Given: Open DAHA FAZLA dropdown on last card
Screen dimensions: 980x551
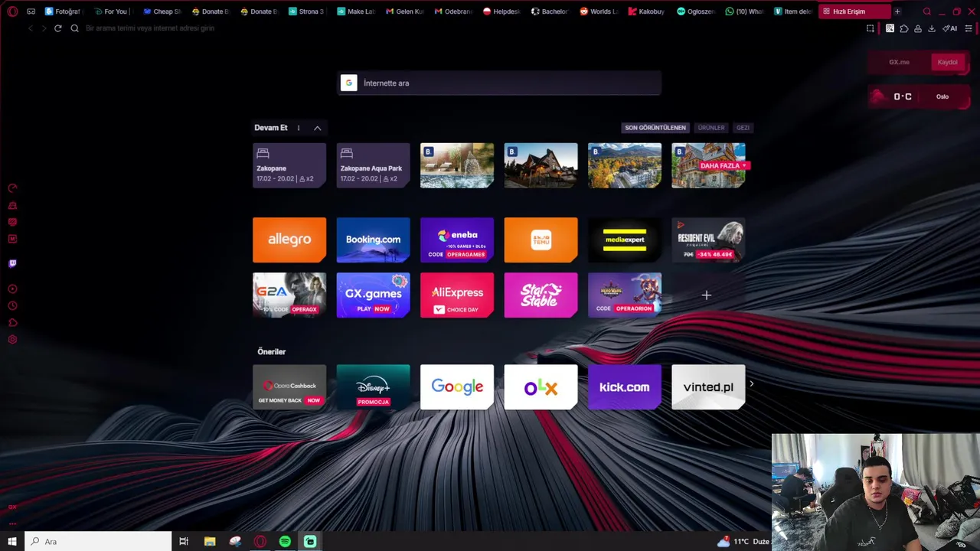Looking at the screenshot, I should [723, 165].
